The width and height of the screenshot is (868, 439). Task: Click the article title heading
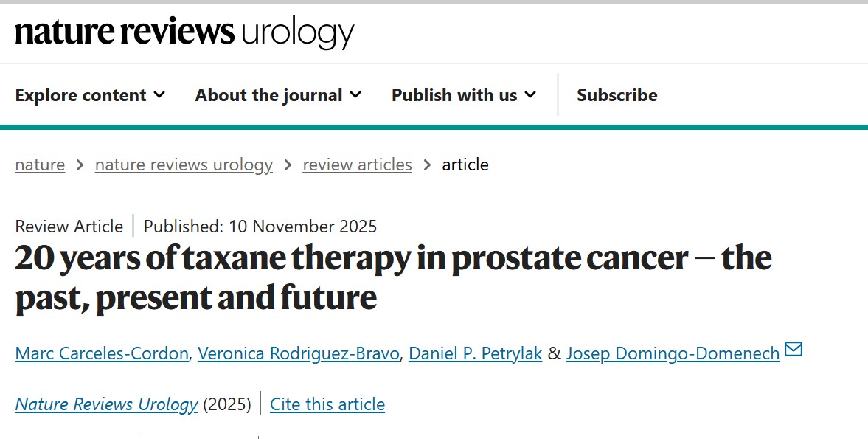[393, 278]
